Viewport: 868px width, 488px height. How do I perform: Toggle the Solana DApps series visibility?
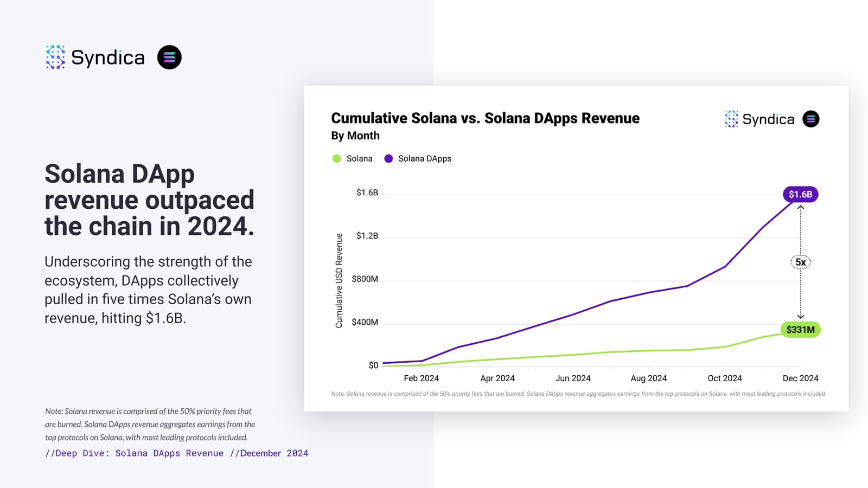point(424,158)
